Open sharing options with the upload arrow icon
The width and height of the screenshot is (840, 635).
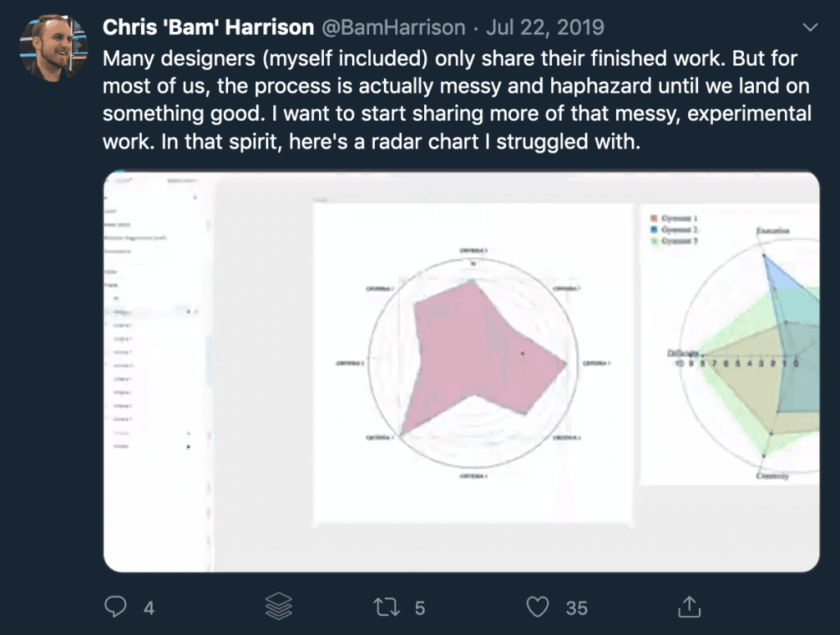click(x=688, y=606)
